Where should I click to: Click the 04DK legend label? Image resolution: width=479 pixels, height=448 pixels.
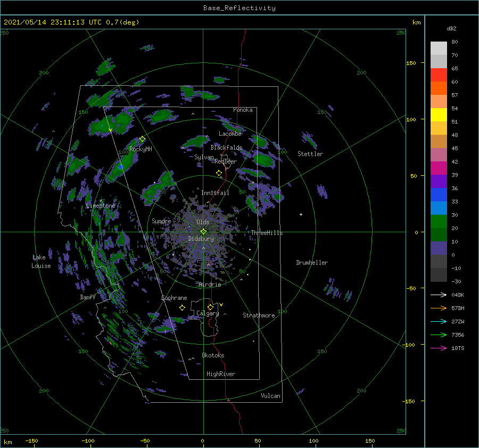click(458, 295)
